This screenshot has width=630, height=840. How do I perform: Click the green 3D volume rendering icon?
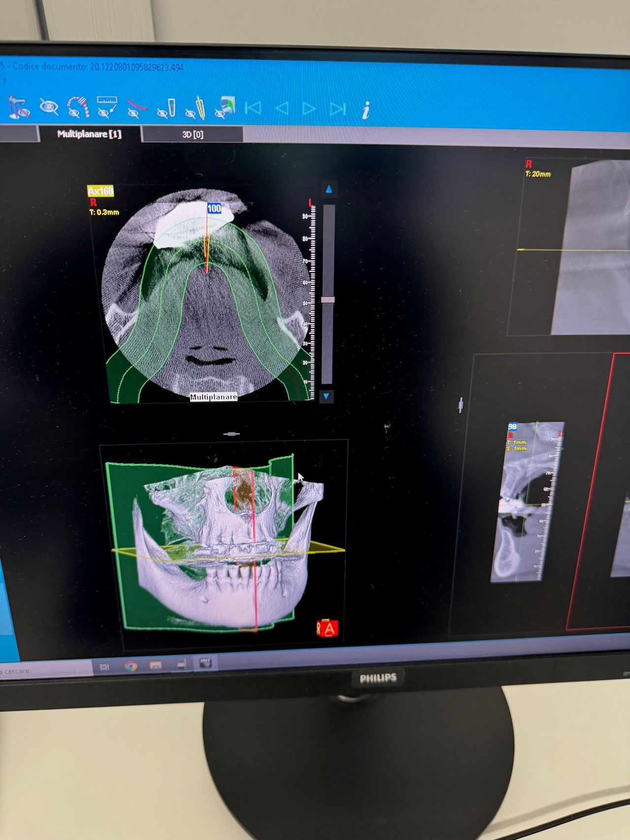pos(225,108)
